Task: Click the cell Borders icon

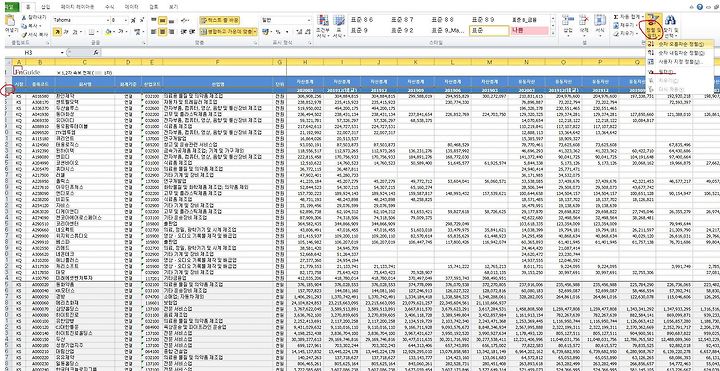Action: pos(91,32)
